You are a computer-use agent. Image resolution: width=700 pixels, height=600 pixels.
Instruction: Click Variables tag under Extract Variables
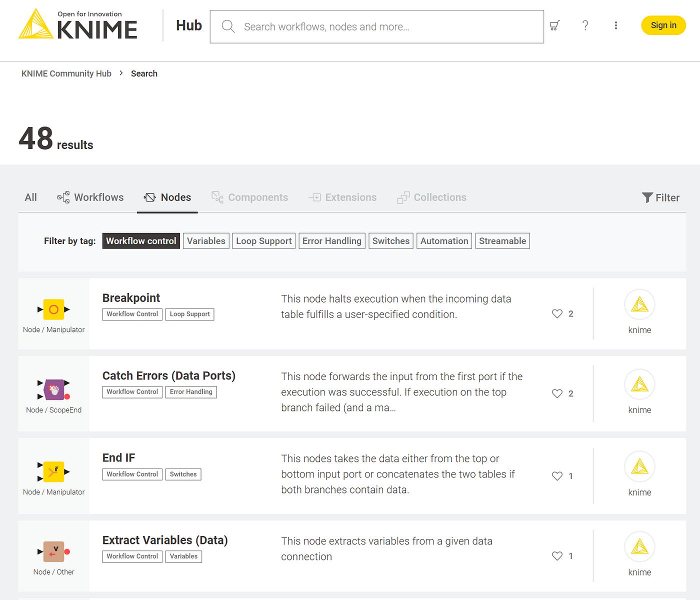183,556
